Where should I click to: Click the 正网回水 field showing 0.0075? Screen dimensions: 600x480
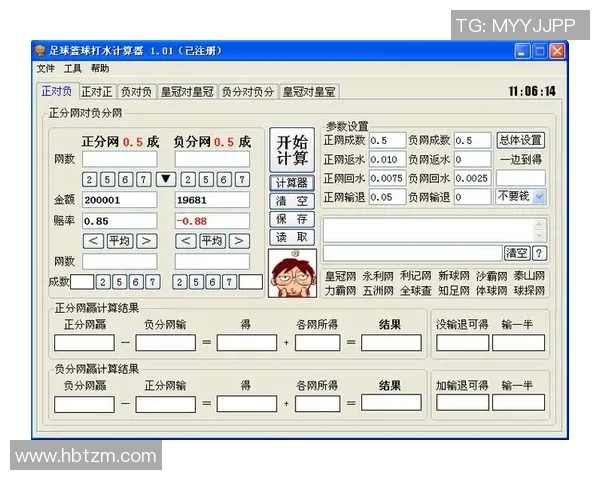point(387,178)
